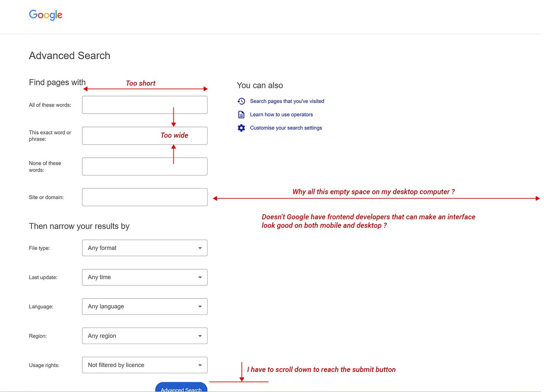
Task: Click the settings gear icon
Action: tap(241, 128)
